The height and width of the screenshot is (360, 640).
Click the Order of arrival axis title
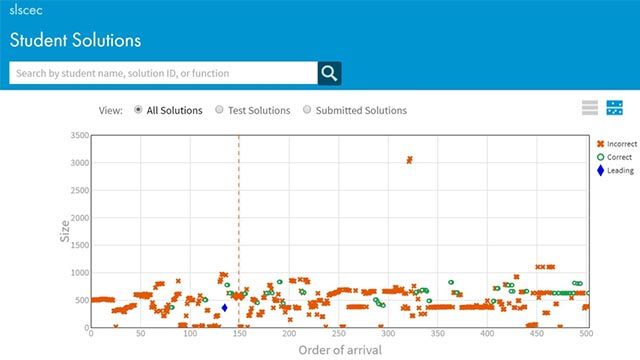point(340,350)
